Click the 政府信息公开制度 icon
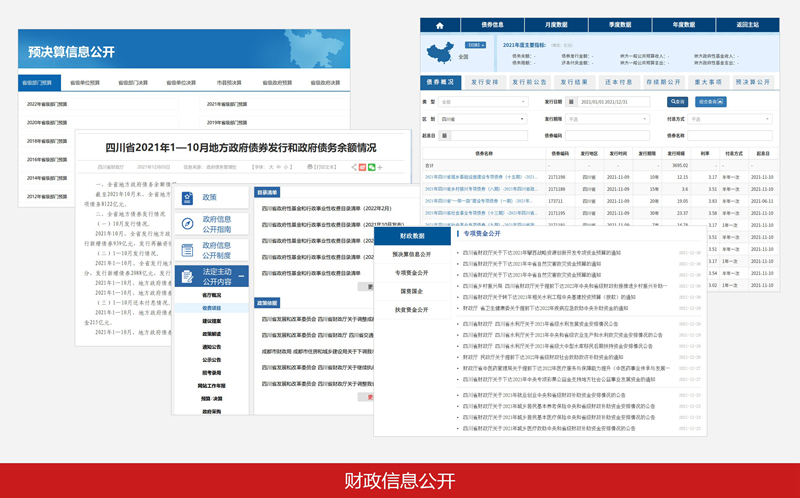The width and height of the screenshot is (800, 498). point(187,250)
